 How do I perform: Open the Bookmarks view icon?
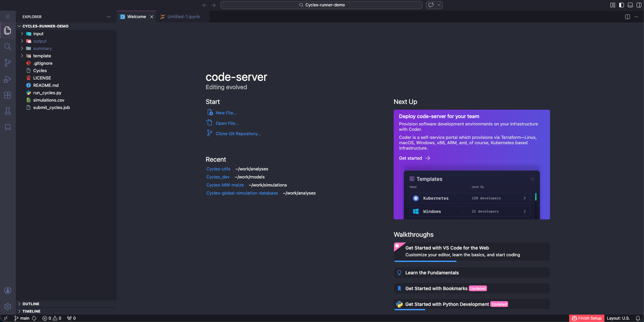pos(8,127)
